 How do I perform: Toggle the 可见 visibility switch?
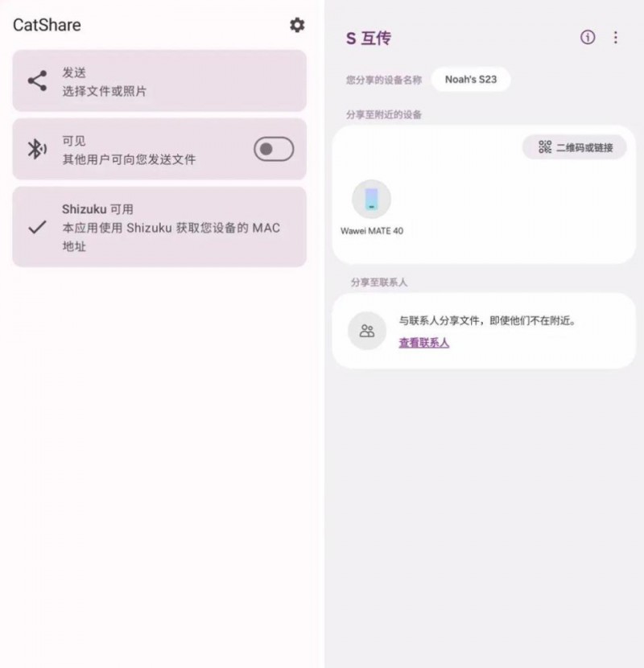pyautogui.click(x=274, y=149)
